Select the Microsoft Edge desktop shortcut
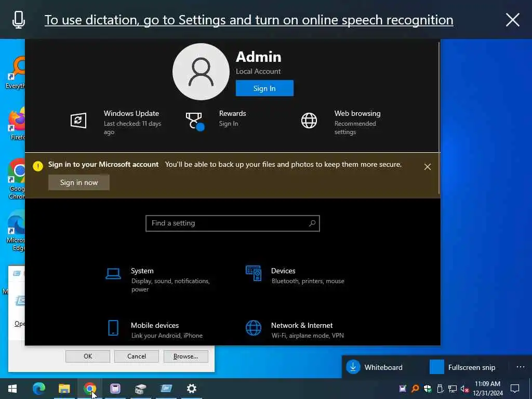 [15, 231]
